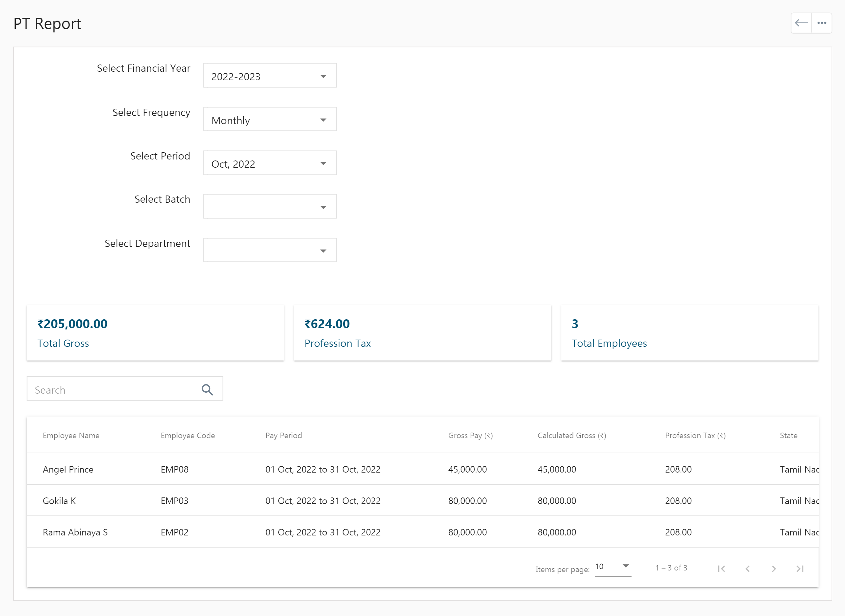Click the Total Gross summary card
This screenshot has width=845, height=616.
tap(156, 333)
